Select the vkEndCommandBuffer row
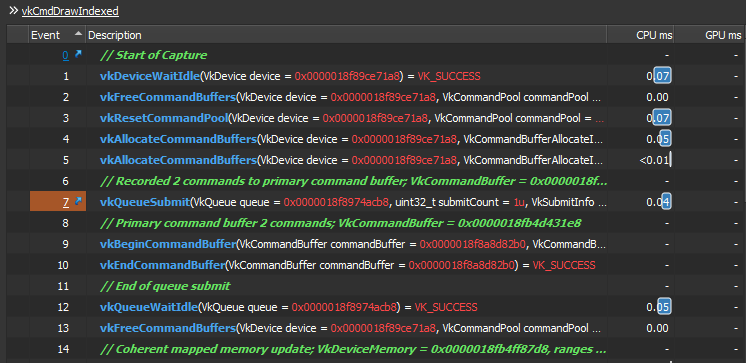 376,265
